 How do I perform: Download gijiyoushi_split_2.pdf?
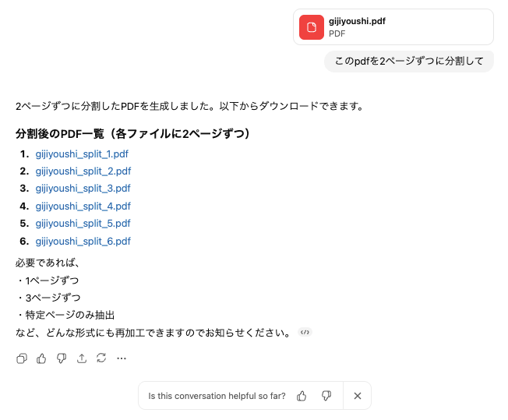click(83, 171)
